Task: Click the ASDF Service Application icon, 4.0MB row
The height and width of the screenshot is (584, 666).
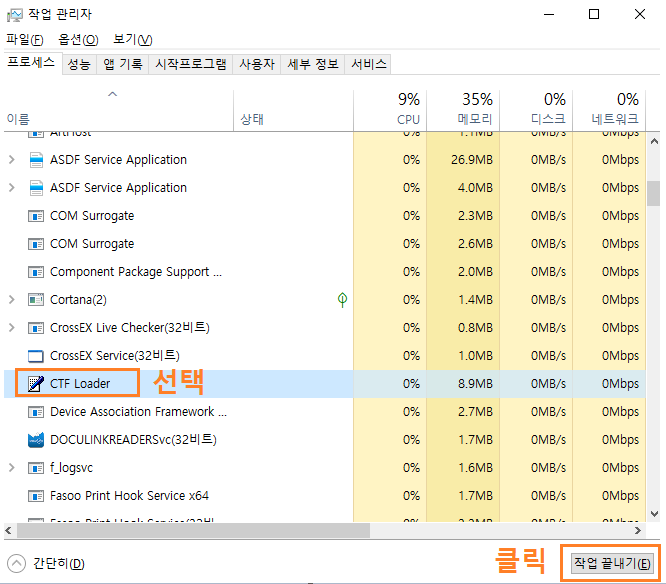Action: coord(36,188)
